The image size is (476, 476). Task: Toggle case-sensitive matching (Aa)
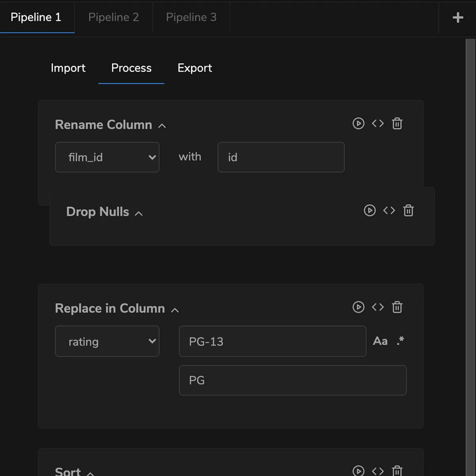[x=380, y=341]
